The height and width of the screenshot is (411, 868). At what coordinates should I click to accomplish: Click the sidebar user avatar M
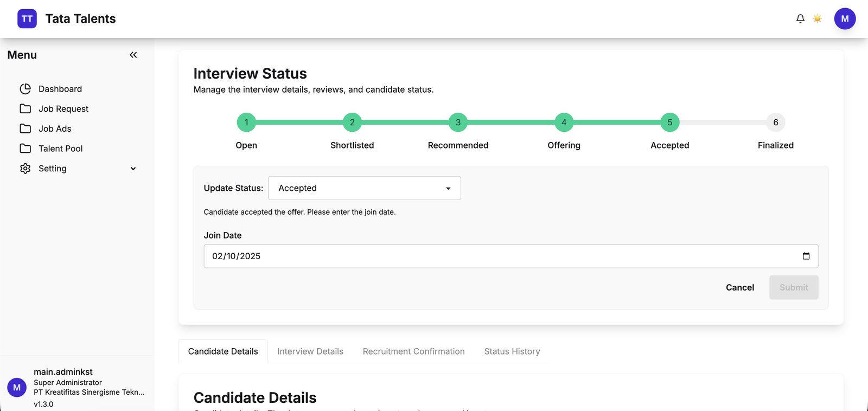(x=17, y=388)
